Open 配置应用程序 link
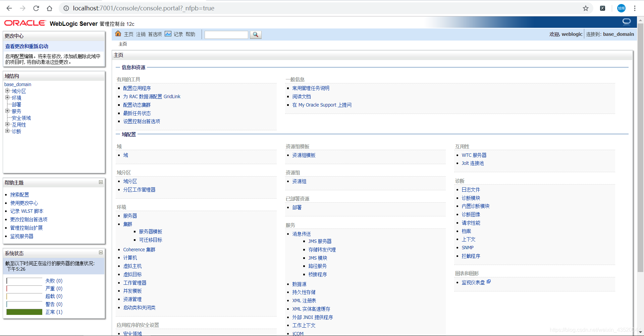This screenshot has width=644, height=336. 137,88
